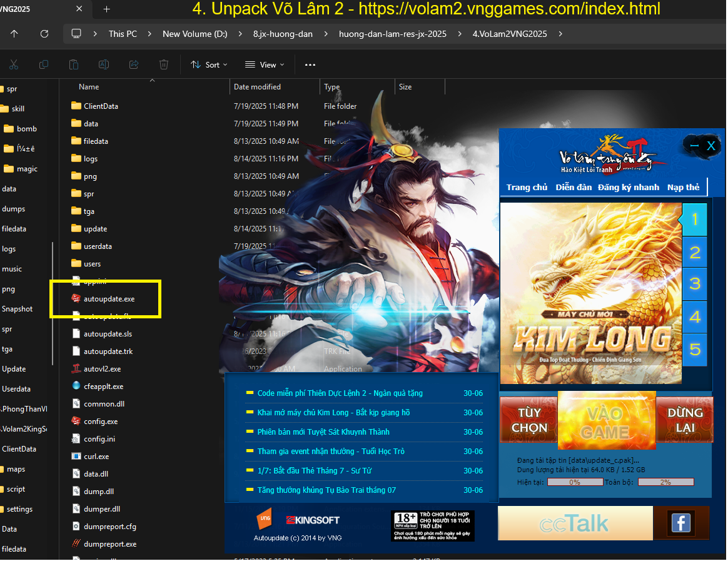Switch to Diễn đàn tab
The image size is (728, 561).
click(x=574, y=187)
